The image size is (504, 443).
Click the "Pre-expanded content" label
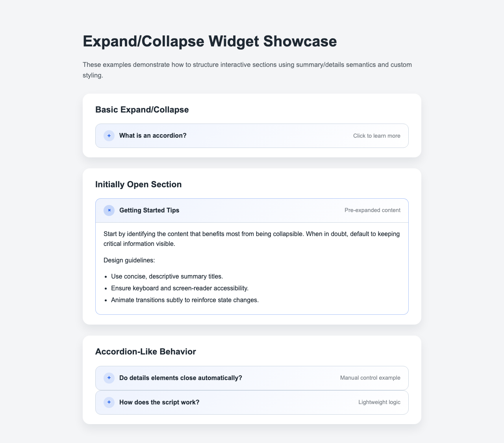tap(372, 210)
